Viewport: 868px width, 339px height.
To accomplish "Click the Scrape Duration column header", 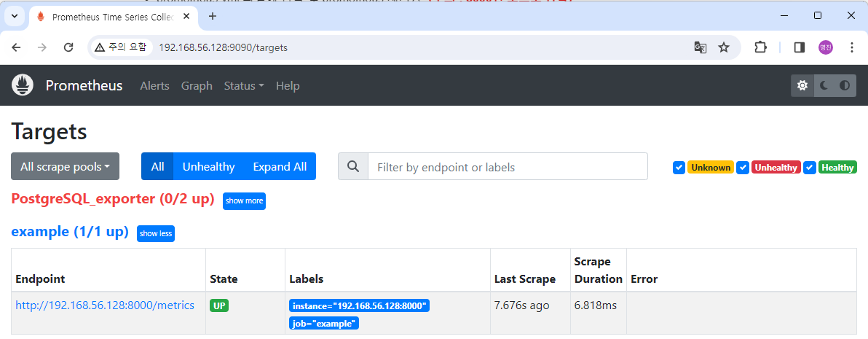I will tap(598, 270).
